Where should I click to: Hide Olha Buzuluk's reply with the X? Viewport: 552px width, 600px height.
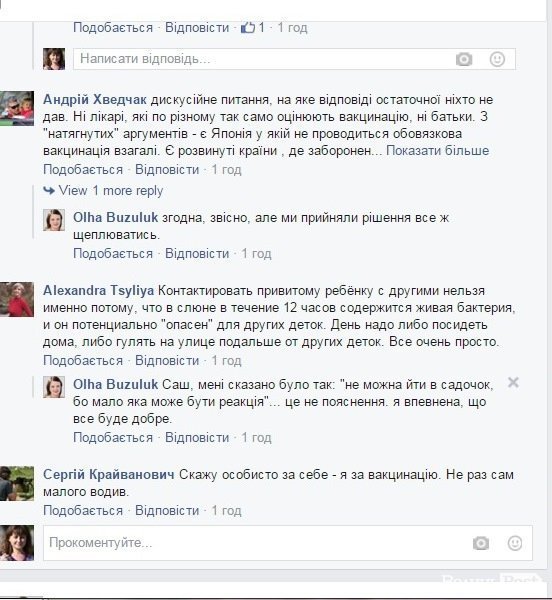[x=513, y=382]
